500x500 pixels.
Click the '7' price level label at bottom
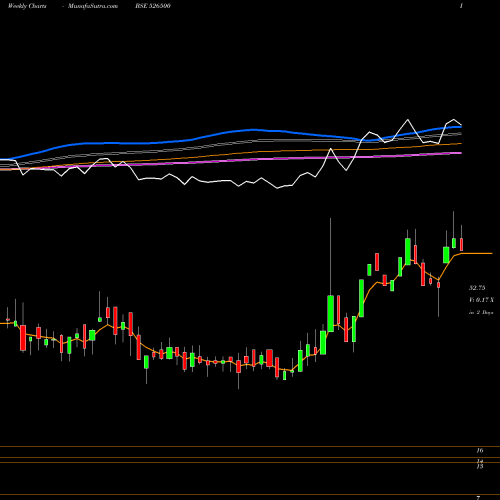point(478,498)
